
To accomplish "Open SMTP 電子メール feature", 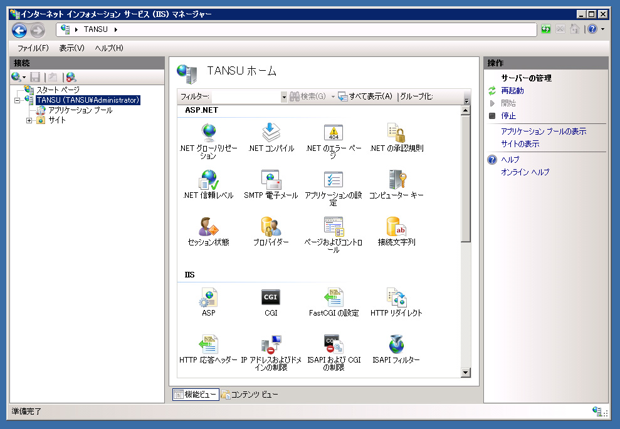I will tap(271, 184).
